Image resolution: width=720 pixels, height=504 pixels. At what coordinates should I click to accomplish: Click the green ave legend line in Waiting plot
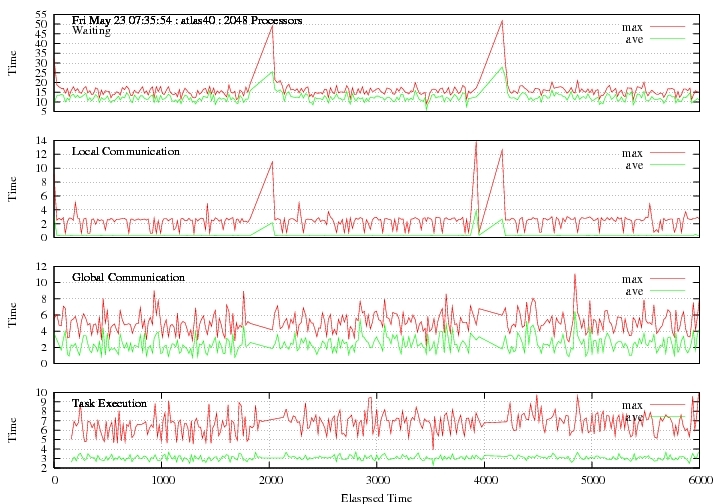tap(671, 38)
